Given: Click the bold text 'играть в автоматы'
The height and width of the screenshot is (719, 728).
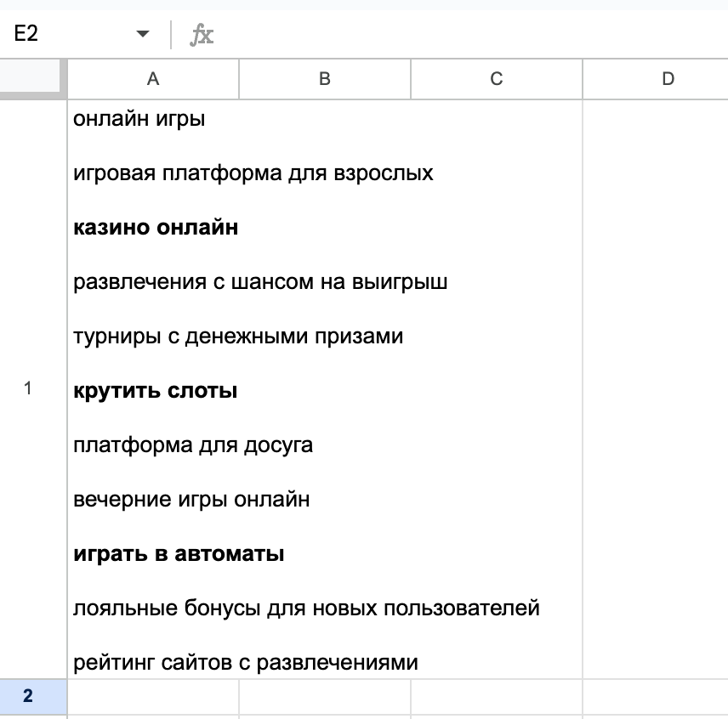Looking at the screenshot, I should tap(179, 554).
